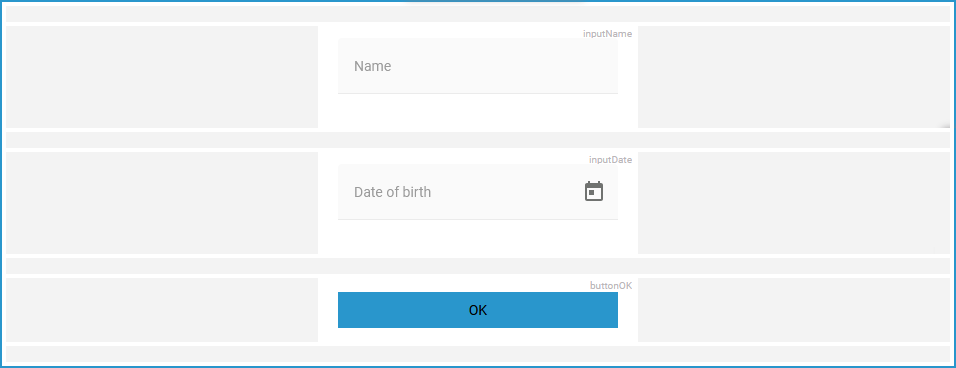Select spacer row between Date and OK rows
Screen dimensions: 956x368
point(478,266)
